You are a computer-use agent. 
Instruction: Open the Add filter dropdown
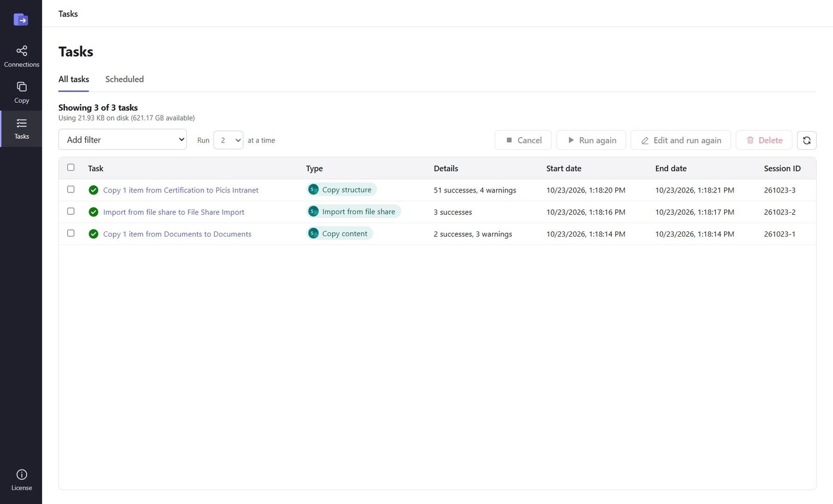click(122, 139)
